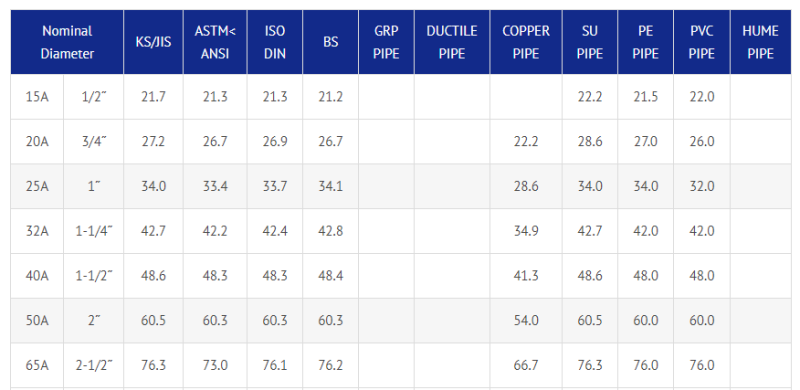Select the 32A row BS value 42.8

331,231
